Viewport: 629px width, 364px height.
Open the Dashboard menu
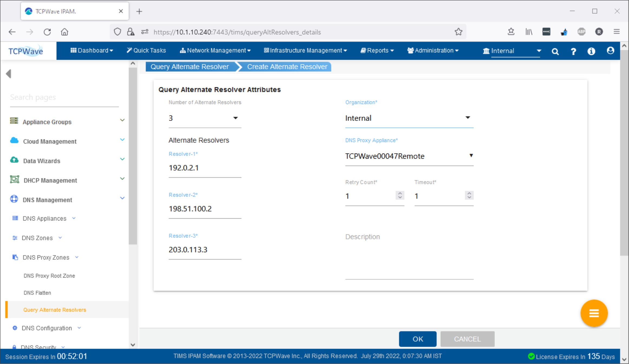pyautogui.click(x=92, y=51)
